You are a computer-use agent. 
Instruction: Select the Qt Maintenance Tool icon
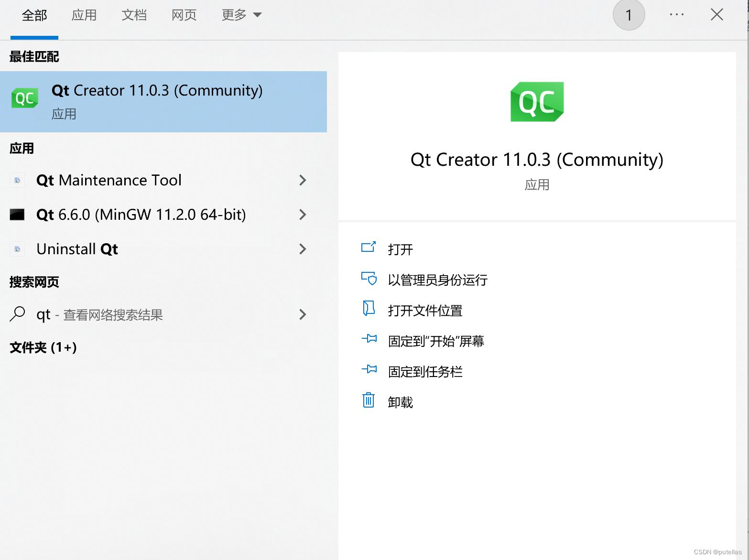point(17,180)
